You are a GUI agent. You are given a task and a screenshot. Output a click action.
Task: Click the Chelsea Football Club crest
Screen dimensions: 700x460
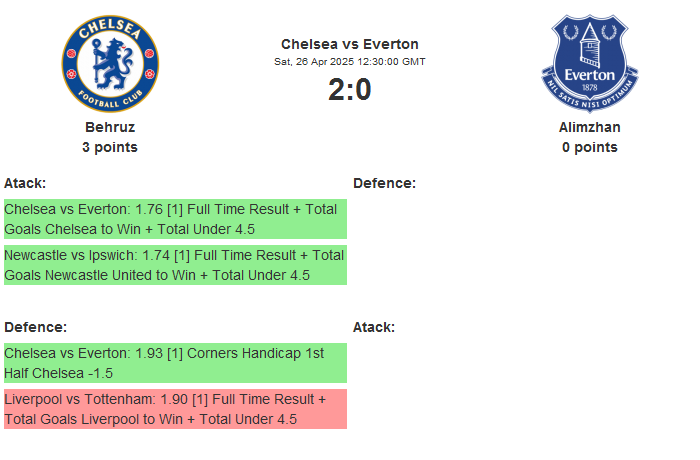click(110, 62)
